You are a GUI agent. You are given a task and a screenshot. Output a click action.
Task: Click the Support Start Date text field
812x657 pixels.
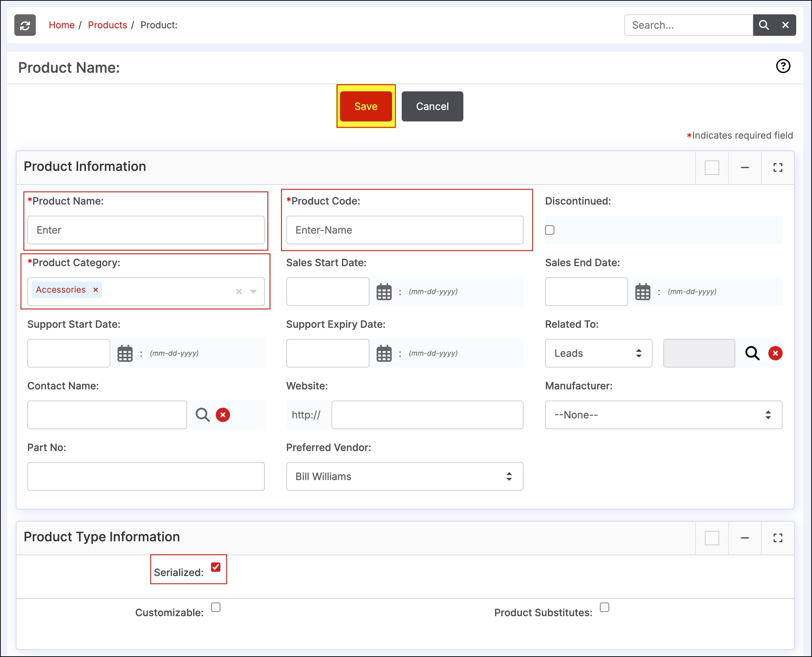tap(68, 354)
